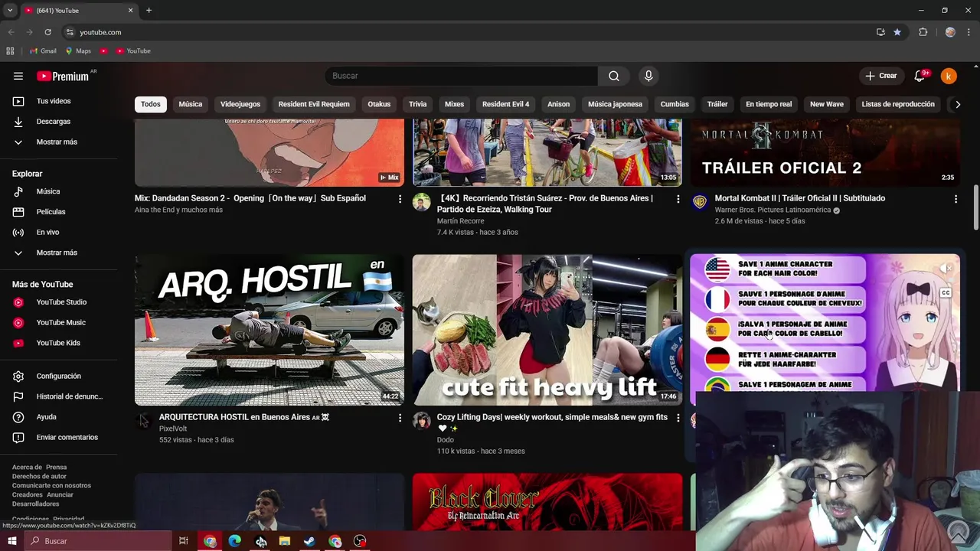Open the Dodo channel link
The width and height of the screenshot is (980, 551).
[x=446, y=440]
